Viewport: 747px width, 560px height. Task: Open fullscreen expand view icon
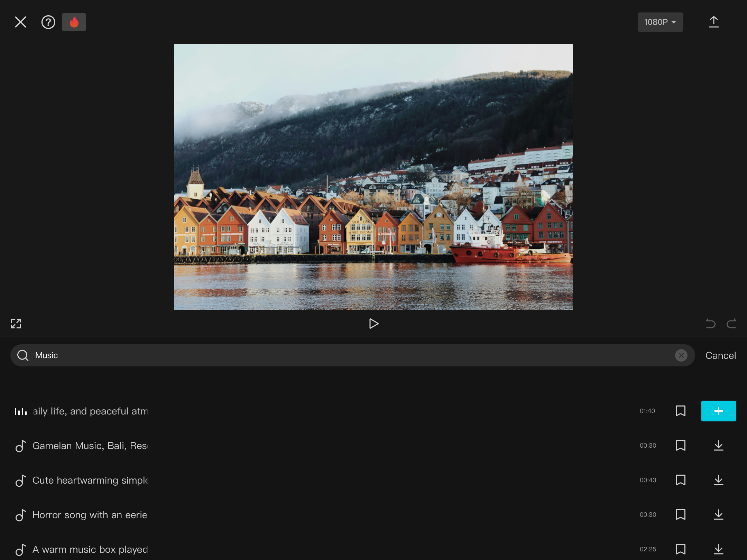point(16,323)
